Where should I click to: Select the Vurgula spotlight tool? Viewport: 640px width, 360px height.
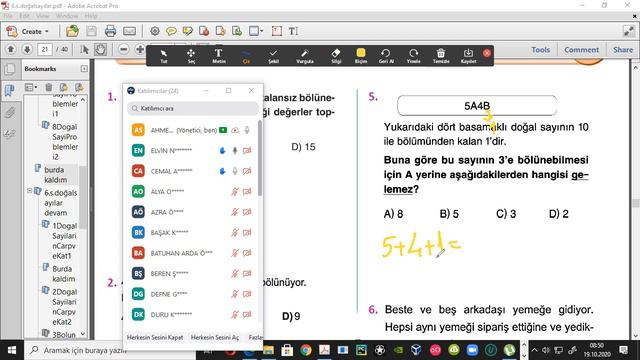pyautogui.click(x=304, y=56)
